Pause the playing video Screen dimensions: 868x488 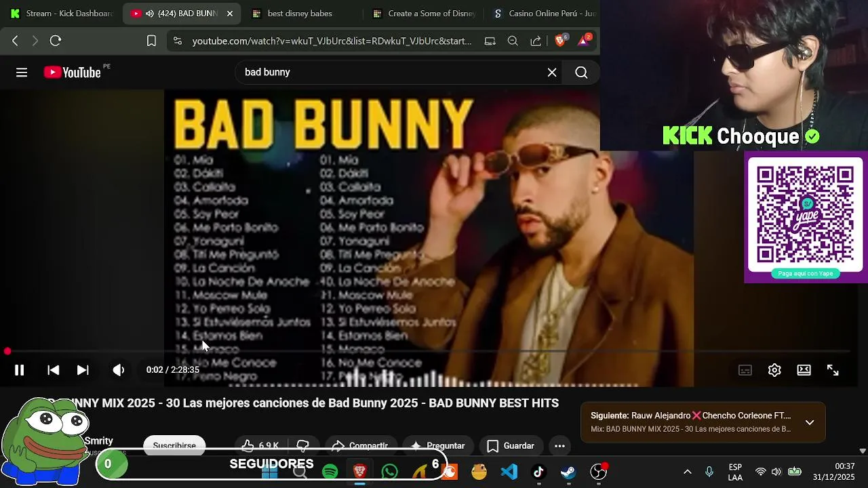[19, 370]
